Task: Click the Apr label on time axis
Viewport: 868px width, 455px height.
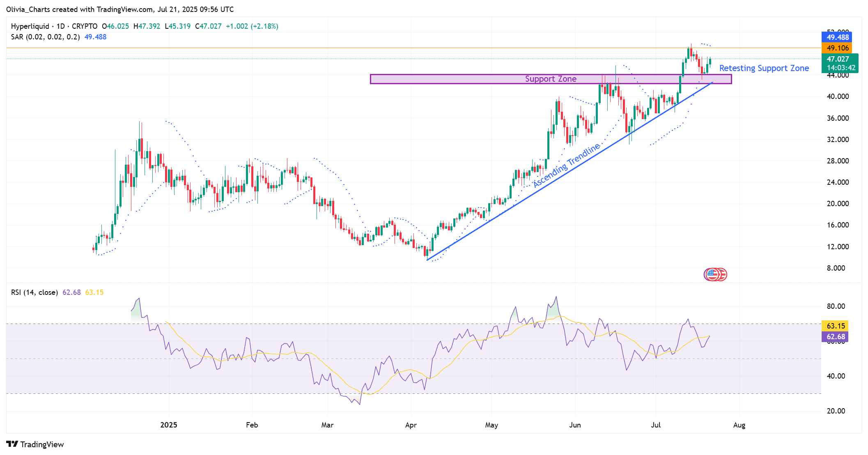Action: [411, 425]
